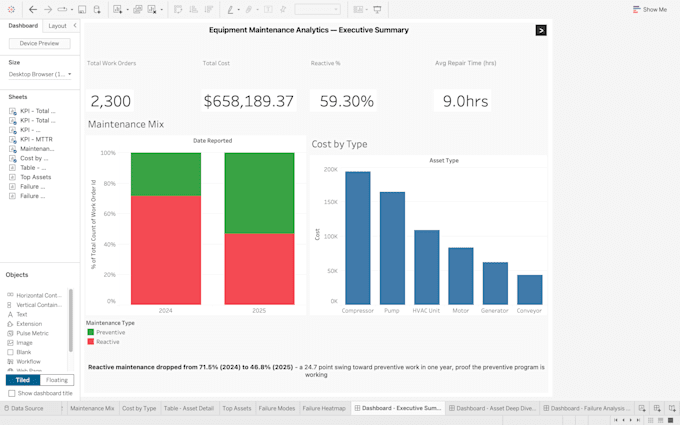Open the Size Desktop Browser dropdown
Screen dimensions: 680x425
[x=40, y=74]
